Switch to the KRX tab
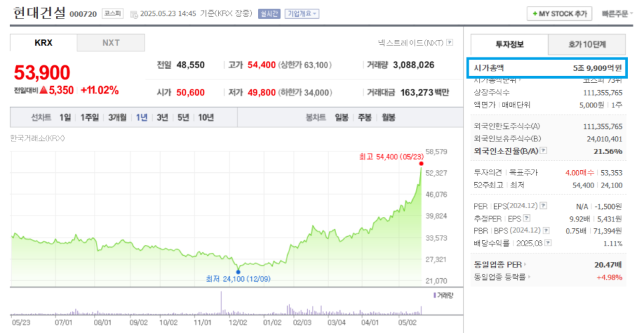The height and width of the screenshot is (333, 644). click(x=43, y=43)
